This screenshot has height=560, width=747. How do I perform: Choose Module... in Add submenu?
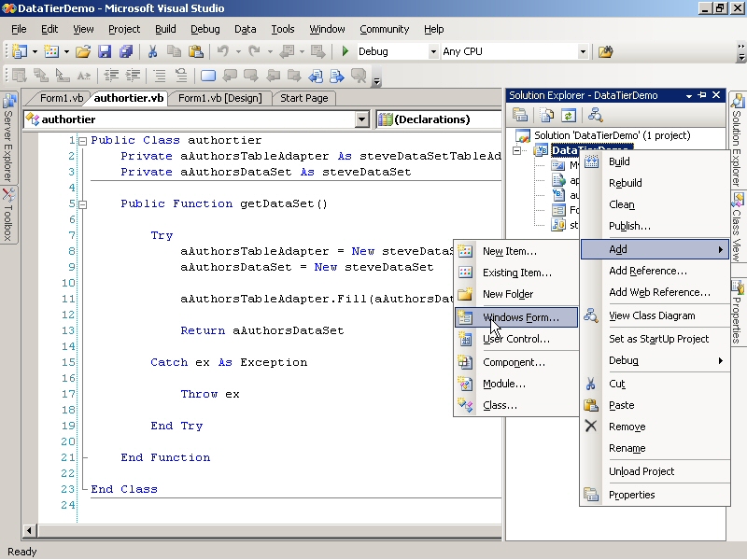click(516, 384)
